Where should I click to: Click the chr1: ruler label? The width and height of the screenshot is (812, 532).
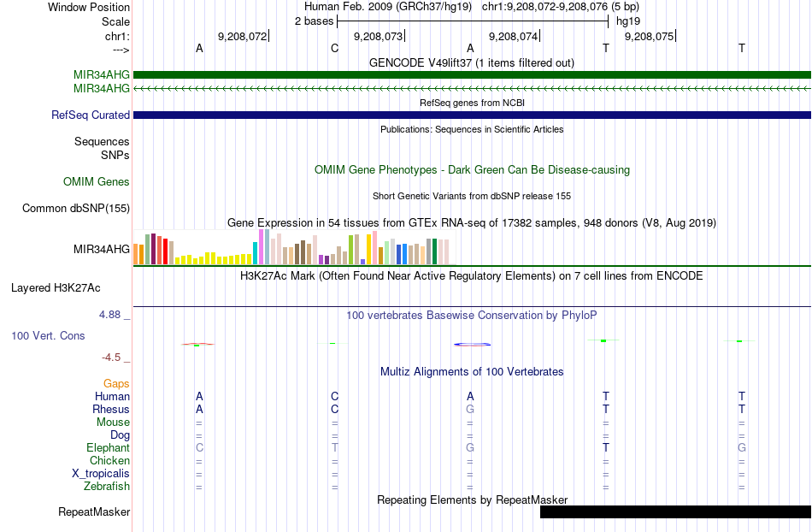[x=117, y=36]
